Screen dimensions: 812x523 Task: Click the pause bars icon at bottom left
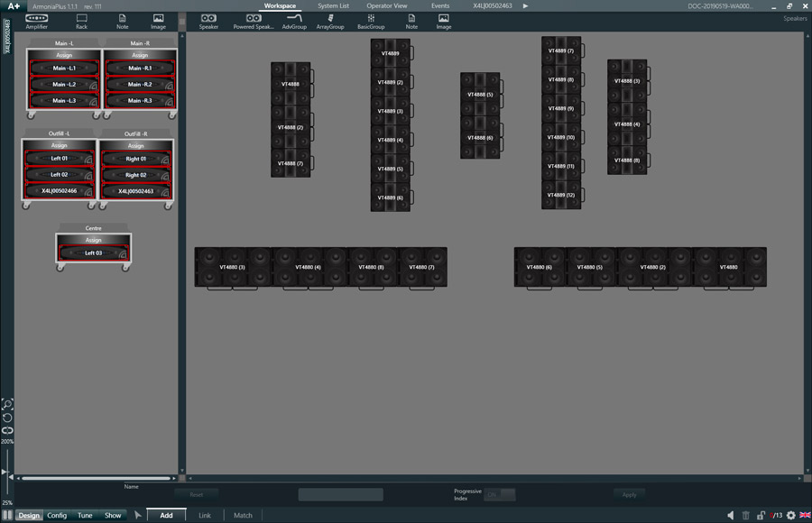[7, 515]
